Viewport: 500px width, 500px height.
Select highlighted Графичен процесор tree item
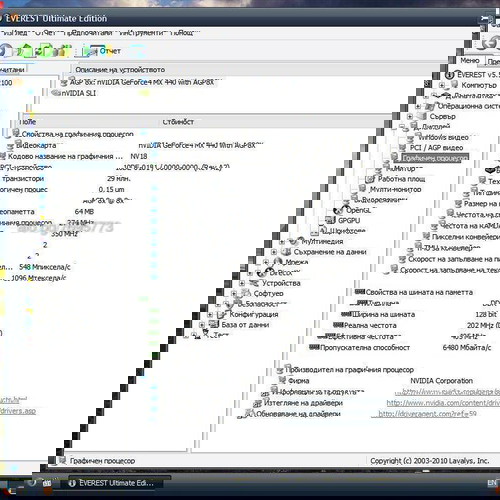pos(435,158)
